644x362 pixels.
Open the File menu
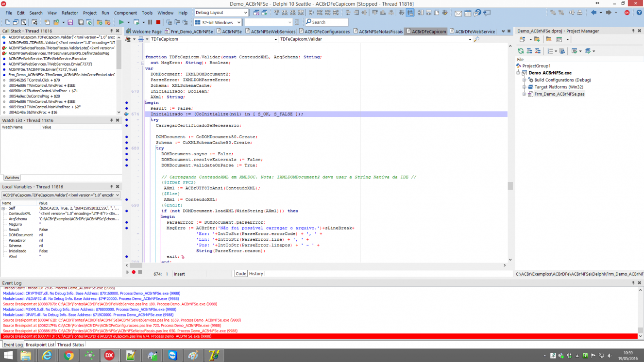pos(8,13)
